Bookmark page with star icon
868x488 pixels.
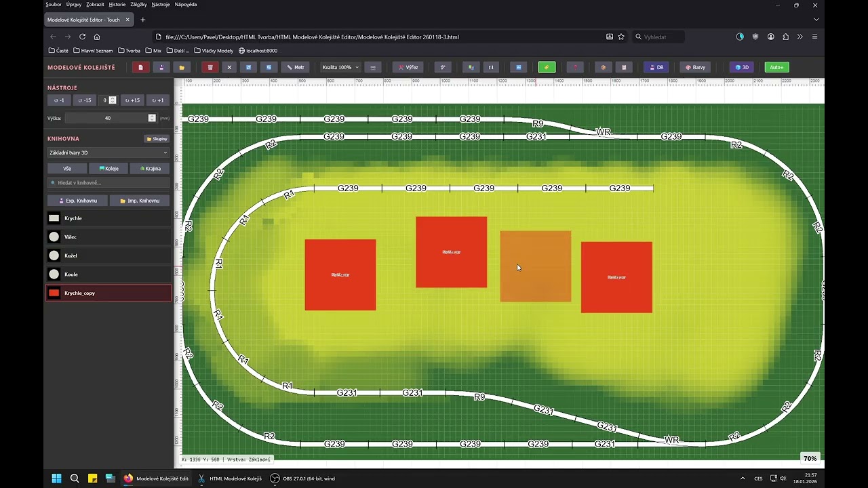click(x=621, y=37)
